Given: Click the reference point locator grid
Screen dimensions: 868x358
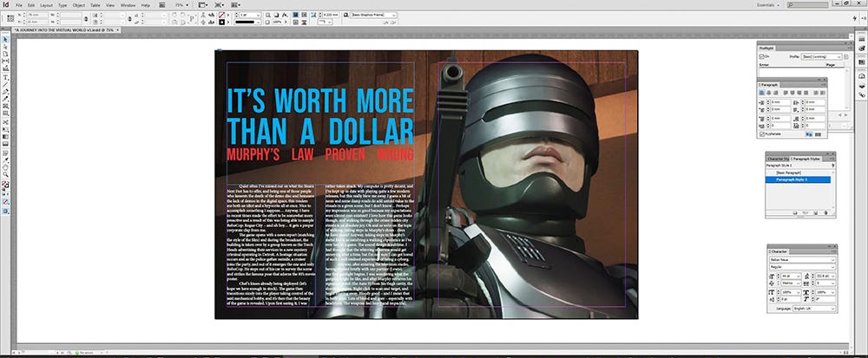Looking at the screenshot, I should click(10, 18).
